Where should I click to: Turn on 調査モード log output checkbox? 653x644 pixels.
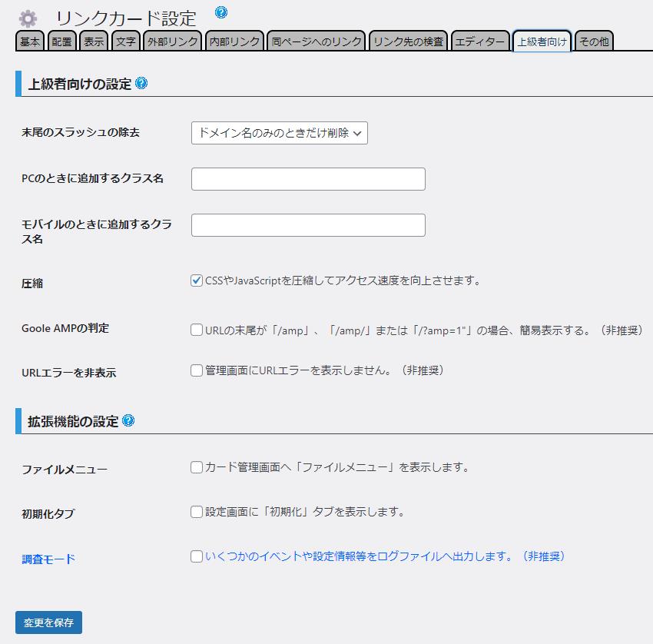pyautogui.click(x=197, y=556)
